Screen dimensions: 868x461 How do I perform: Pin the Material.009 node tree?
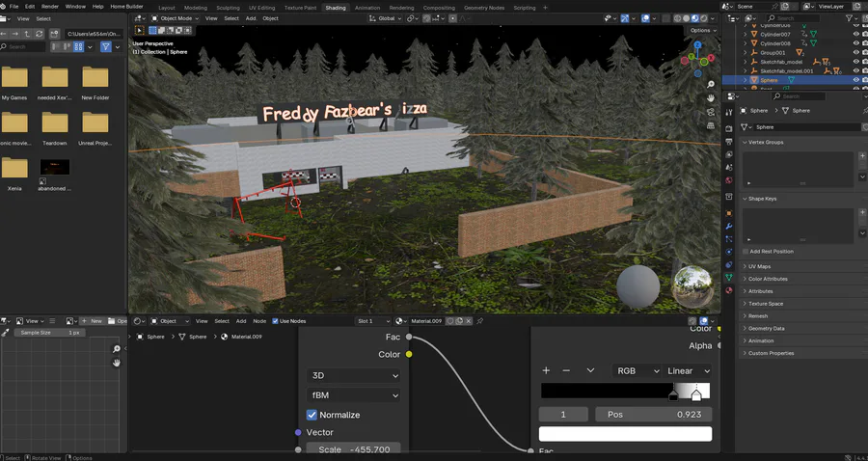click(480, 321)
